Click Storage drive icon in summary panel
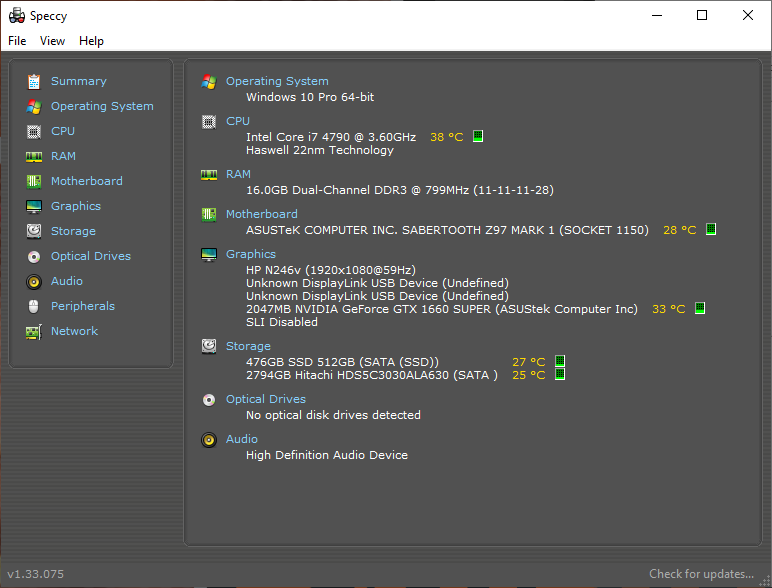Viewport: 772px width, 588px height. (209, 346)
